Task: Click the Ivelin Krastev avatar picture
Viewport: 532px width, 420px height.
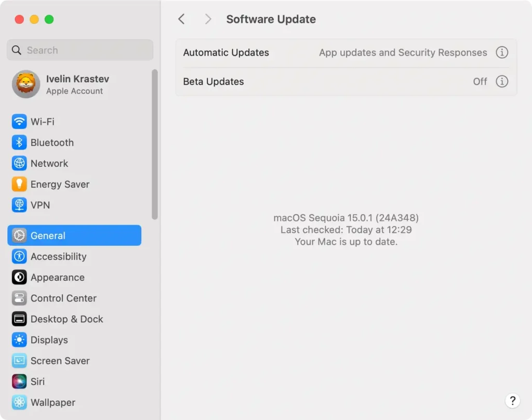Action: pos(26,84)
